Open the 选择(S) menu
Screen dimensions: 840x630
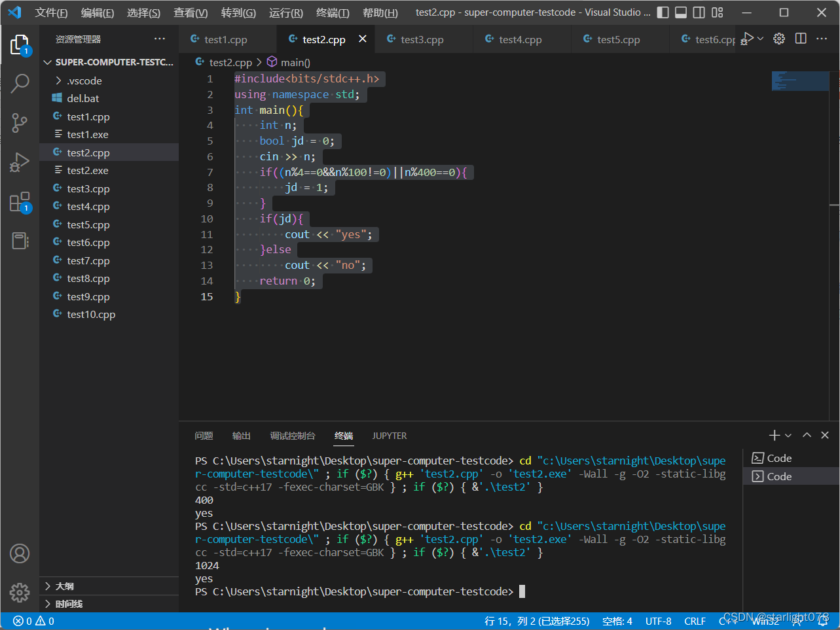[x=143, y=12]
